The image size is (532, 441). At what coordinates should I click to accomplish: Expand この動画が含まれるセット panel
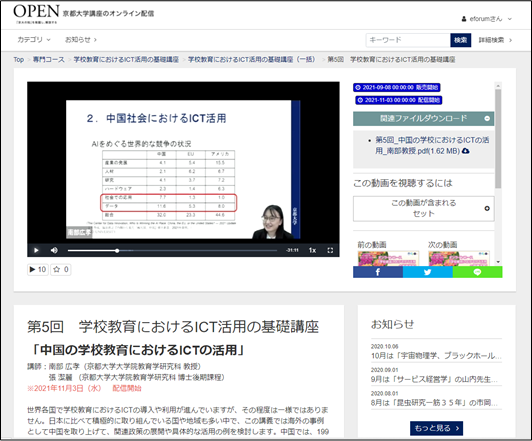pyautogui.click(x=423, y=208)
